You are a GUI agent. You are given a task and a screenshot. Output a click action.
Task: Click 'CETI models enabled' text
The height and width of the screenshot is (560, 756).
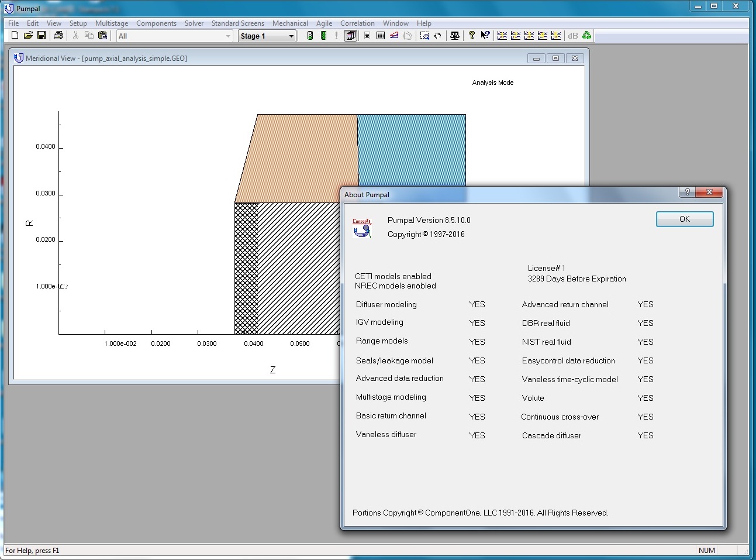click(393, 276)
